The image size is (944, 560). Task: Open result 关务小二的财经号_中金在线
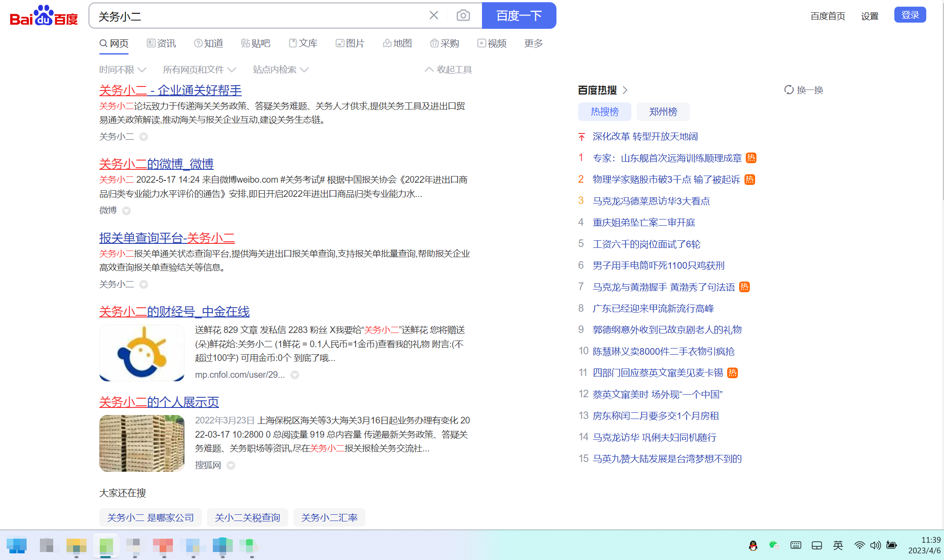click(x=174, y=312)
